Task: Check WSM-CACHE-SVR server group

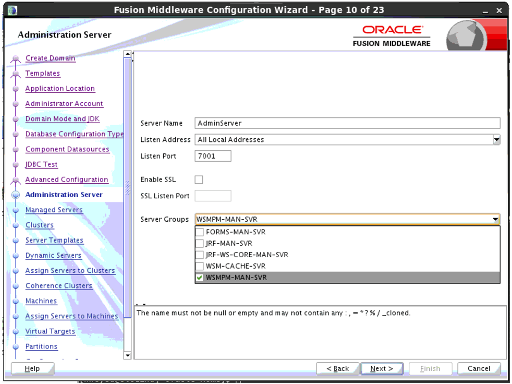Action: [x=199, y=266]
